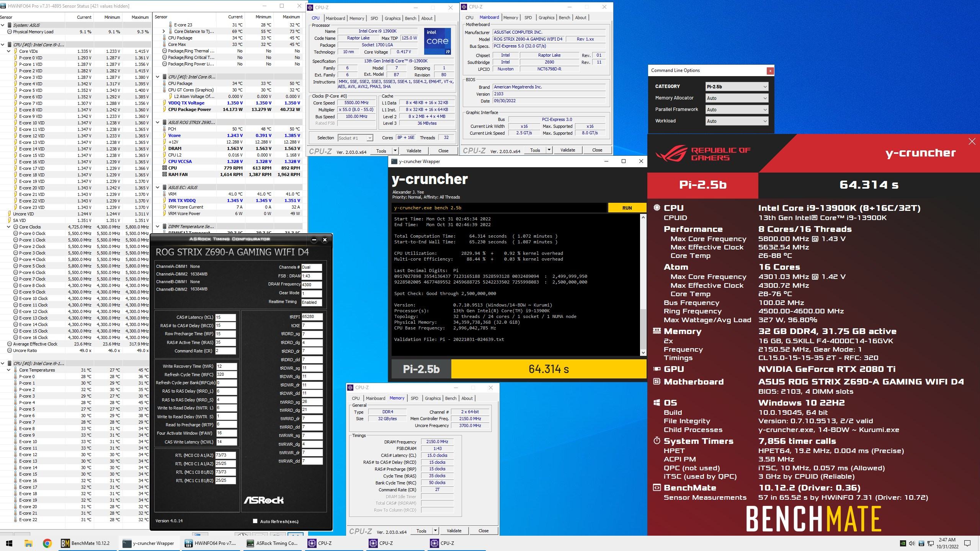Click OS Windows icon in BenchMate panel

tap(657, 403)
